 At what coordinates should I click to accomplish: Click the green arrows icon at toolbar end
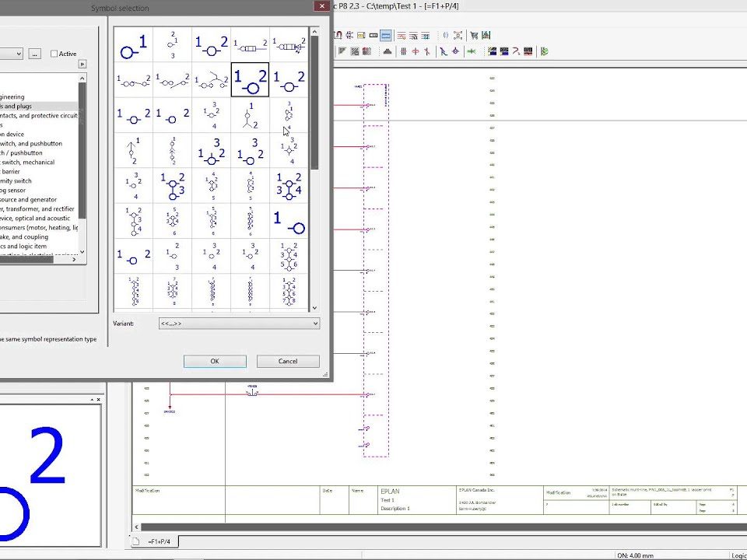[x=544, y=51]
